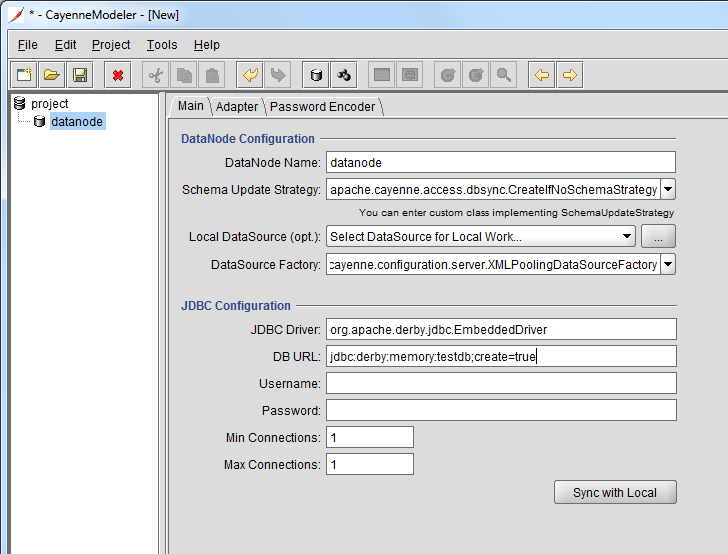Click the DataNode Configuration section heading

click(x=248, y=138)
